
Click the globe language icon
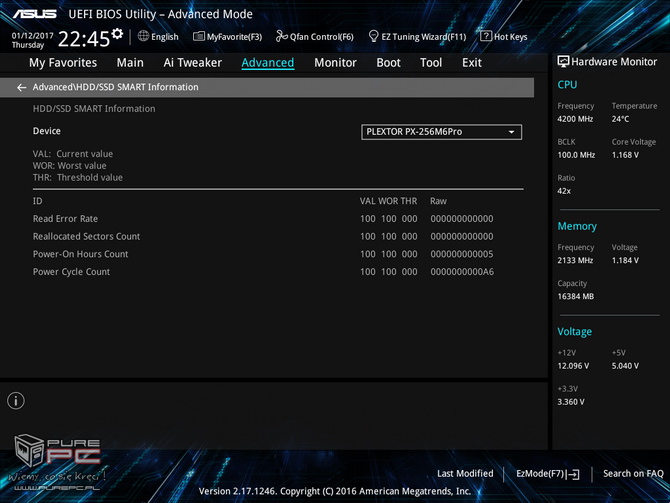[x=143, y=36]
